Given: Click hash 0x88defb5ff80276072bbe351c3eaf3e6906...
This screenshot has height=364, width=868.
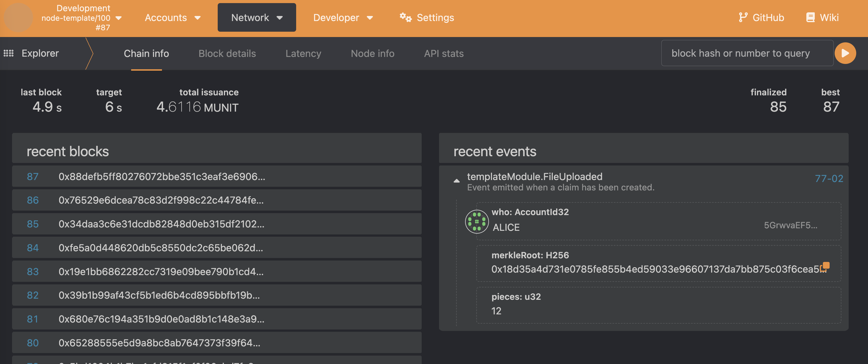Looking at the screenshot, I should click(x=162, y=176).
